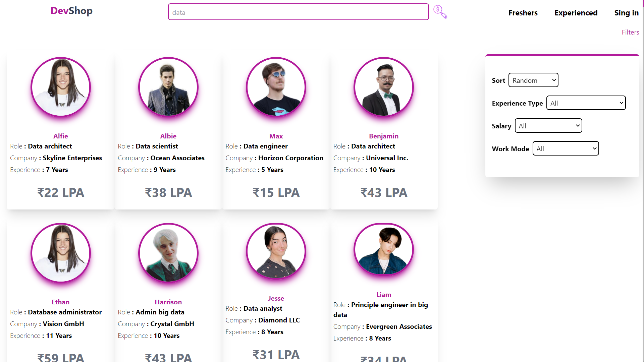Expand the Sort dropdown
Viewport: 644px width, 362px height.
(533, 80)
